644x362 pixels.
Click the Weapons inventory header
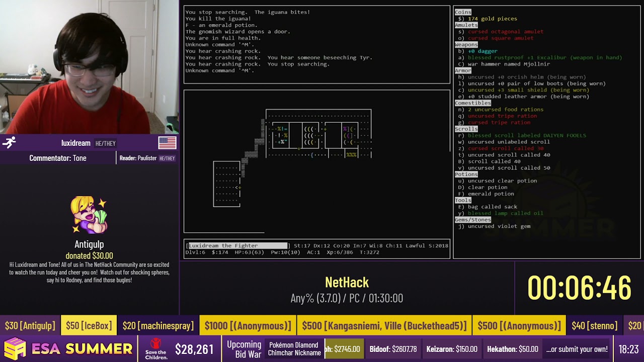(x=466, y=45)
